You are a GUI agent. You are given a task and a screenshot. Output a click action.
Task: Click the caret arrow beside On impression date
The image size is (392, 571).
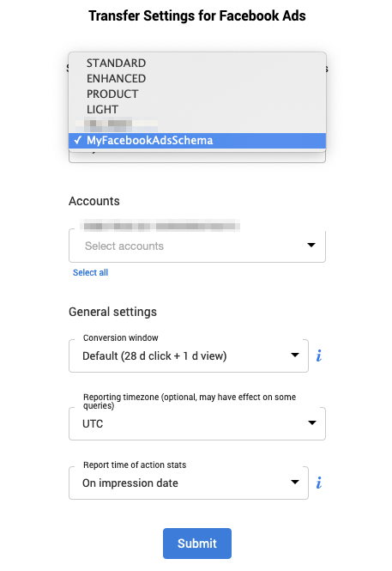(295, 483)
